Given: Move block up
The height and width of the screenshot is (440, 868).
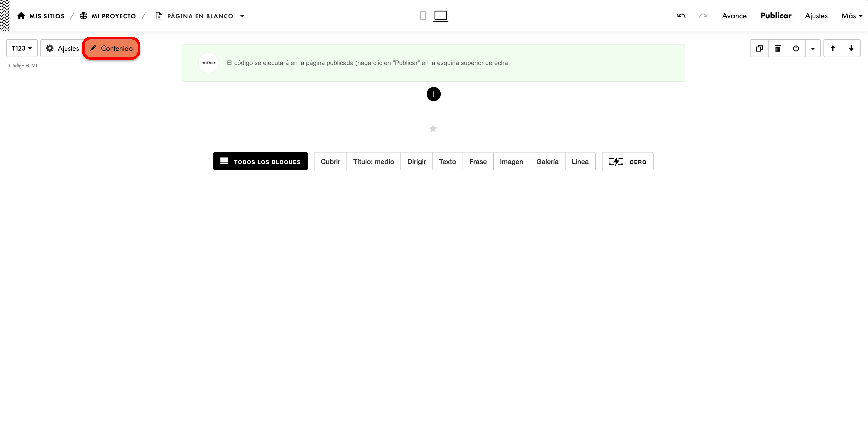Looking at the screenshot, I should (833, 48).
